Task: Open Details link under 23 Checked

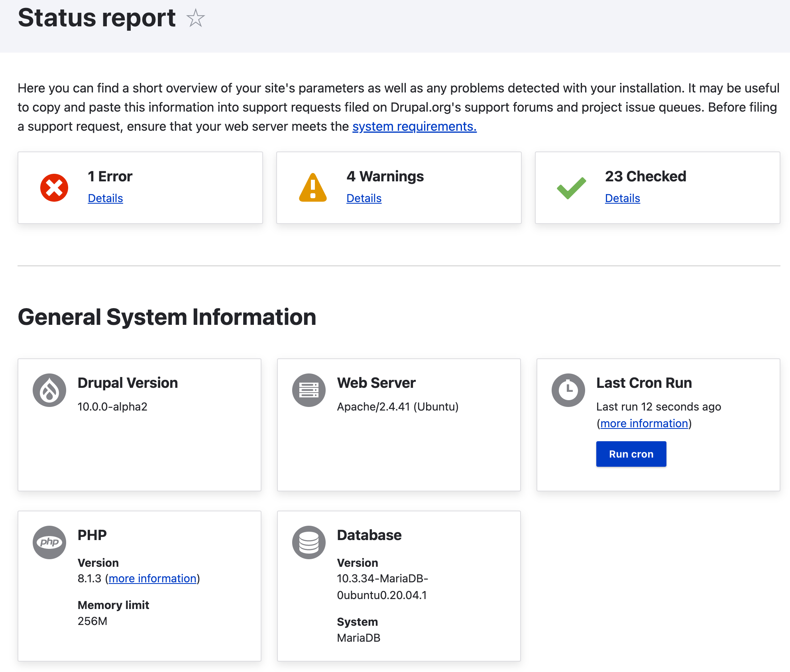Action: pyautogui.click(x=623, y=198)
